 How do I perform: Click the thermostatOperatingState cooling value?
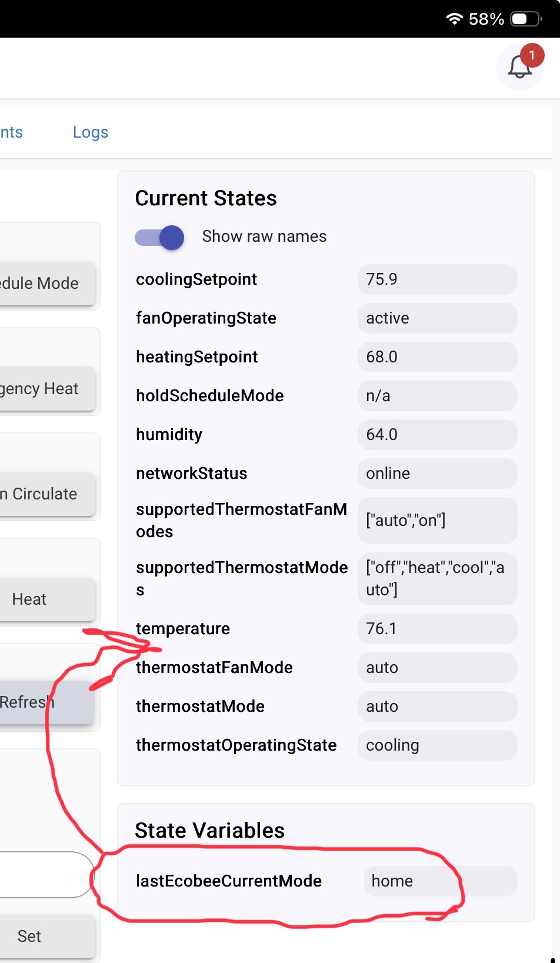click(x=437, y=745)
